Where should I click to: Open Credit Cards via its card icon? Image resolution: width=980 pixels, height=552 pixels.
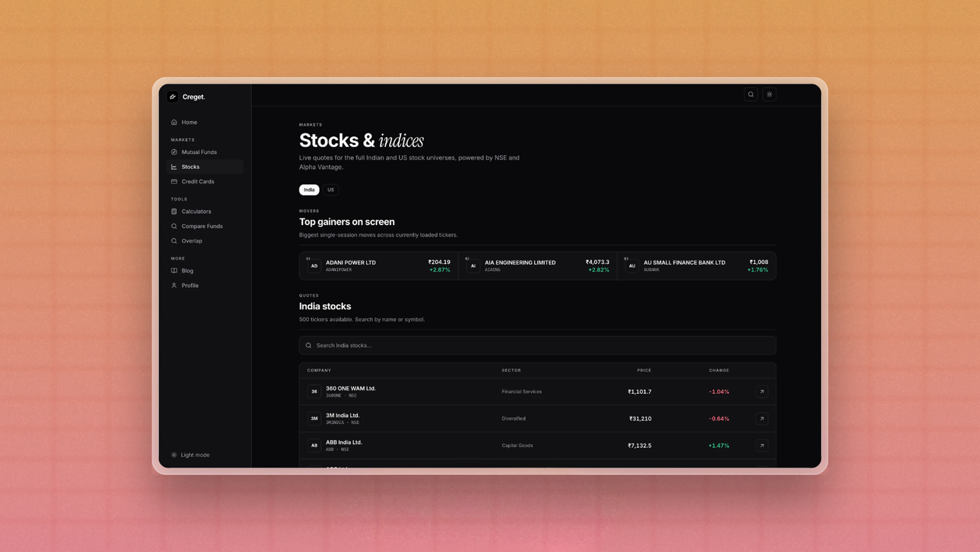(x=174, y=181)
